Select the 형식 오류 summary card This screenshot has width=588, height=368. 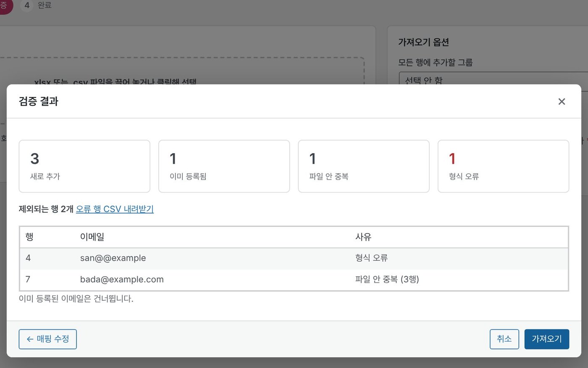[503, 166]
